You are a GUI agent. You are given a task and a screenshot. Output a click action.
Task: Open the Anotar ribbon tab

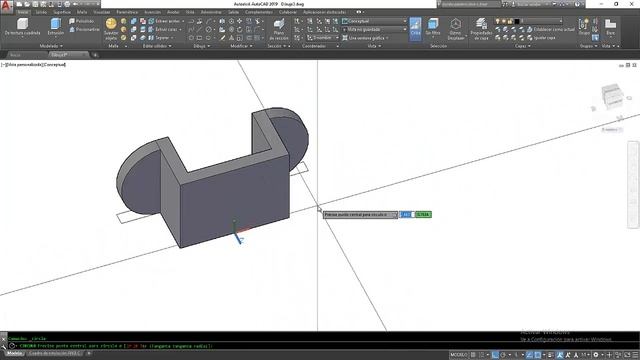coord(173,12)
